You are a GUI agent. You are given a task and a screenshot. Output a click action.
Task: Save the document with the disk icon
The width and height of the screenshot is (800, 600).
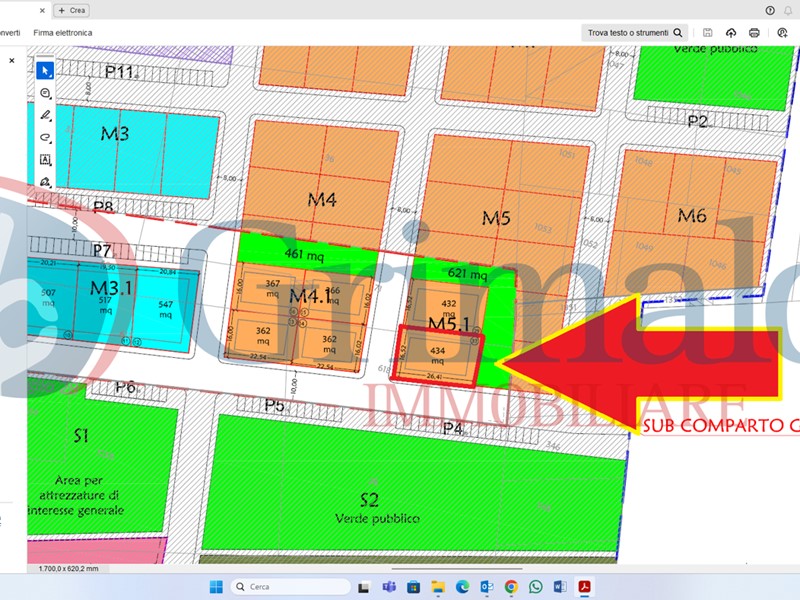(708, 32)
